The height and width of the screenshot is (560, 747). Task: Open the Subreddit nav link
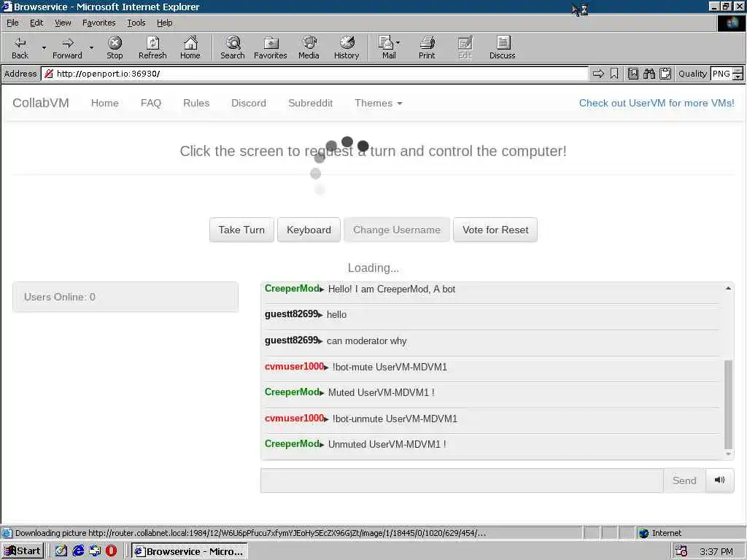(x=310, y=103)
